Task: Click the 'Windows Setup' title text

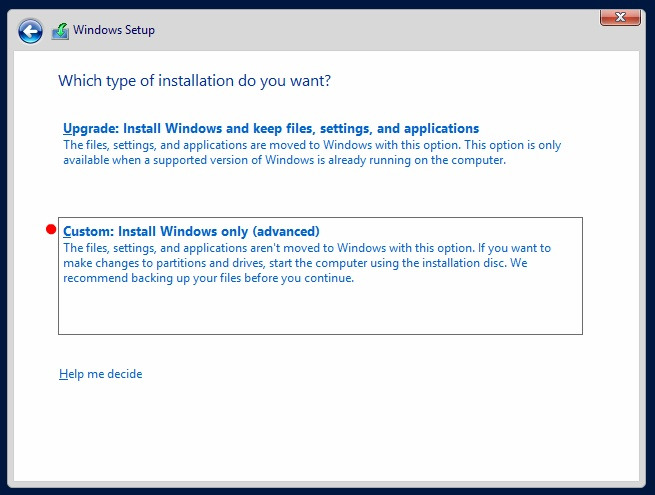Action: [114, 30]
